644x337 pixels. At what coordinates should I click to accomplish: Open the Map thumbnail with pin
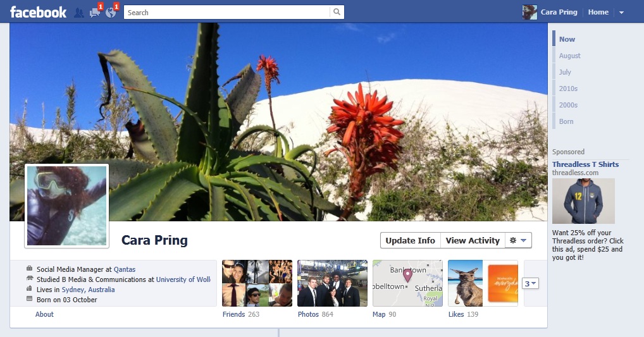407,283
